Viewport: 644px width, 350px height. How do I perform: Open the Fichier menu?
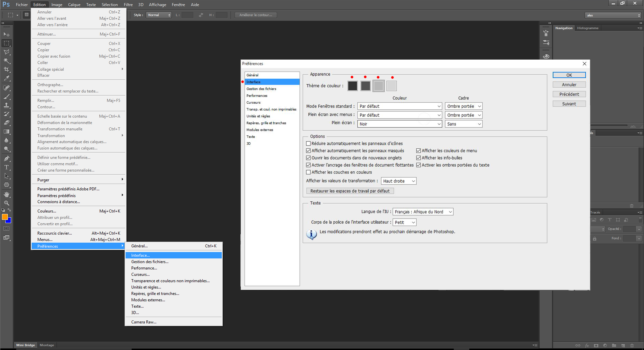tap(22, 5)
